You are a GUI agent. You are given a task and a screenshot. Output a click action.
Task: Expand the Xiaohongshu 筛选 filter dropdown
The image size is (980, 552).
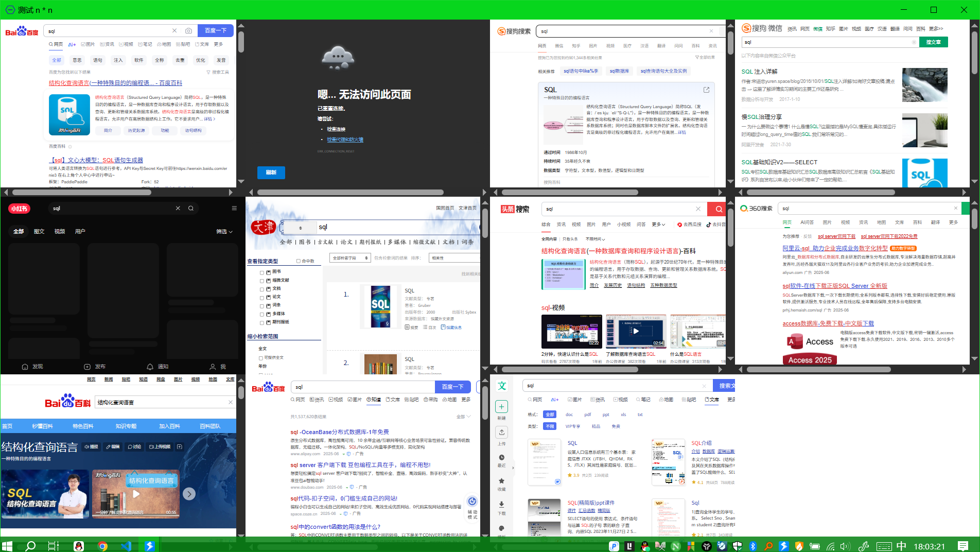[x=224, y=232]
